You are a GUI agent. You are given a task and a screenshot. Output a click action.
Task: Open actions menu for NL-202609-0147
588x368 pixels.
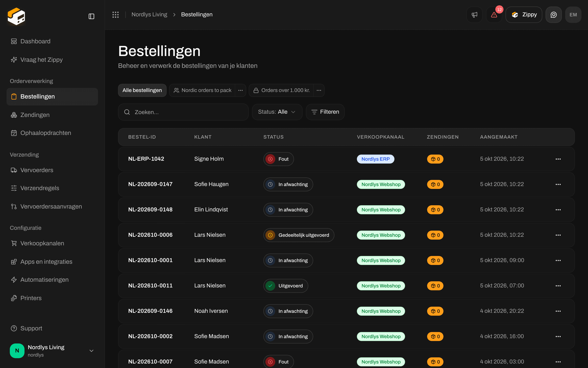(x=558, y=184)
